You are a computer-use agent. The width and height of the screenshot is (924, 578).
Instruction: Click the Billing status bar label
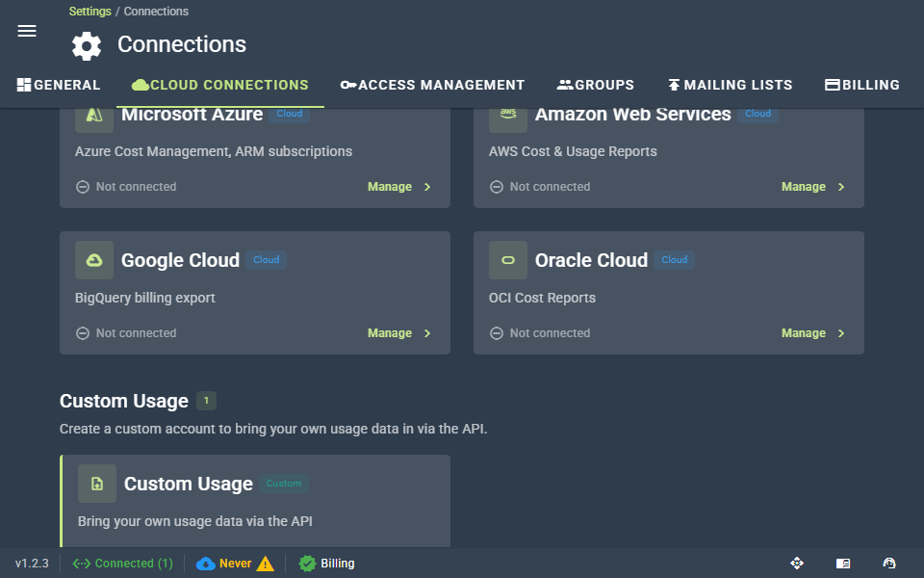click(338, 564)
